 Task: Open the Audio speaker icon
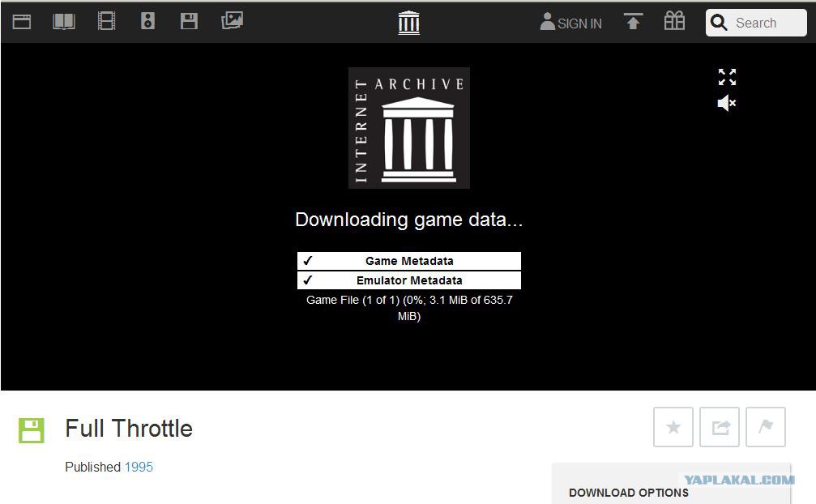(147, 21)
